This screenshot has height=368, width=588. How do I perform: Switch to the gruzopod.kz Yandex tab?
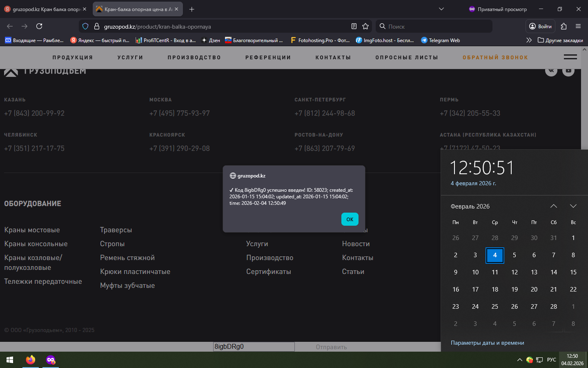coord(46,9)
